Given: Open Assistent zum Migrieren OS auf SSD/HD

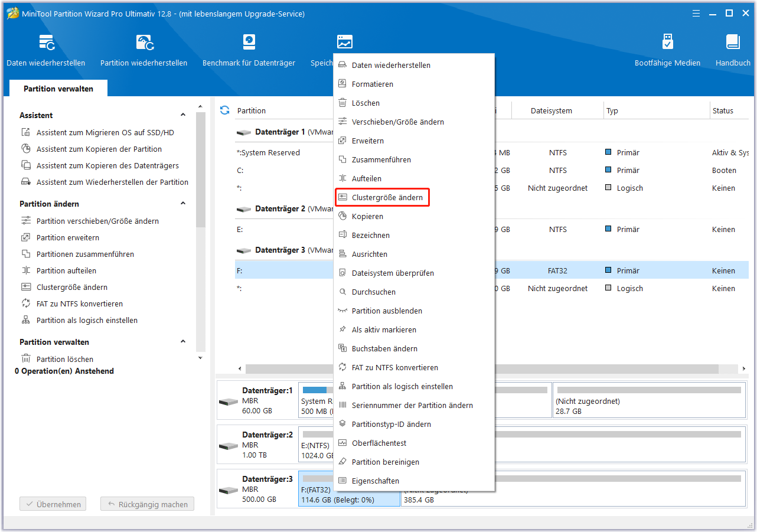Looking at the screenshot, I should [x=105, y=132].
